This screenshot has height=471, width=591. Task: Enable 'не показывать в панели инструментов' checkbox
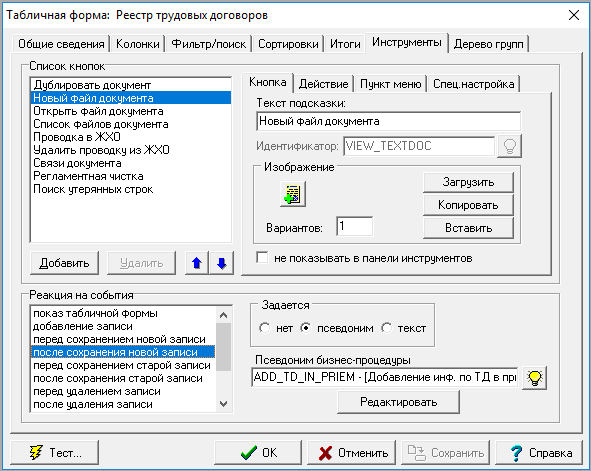[262, 258]
